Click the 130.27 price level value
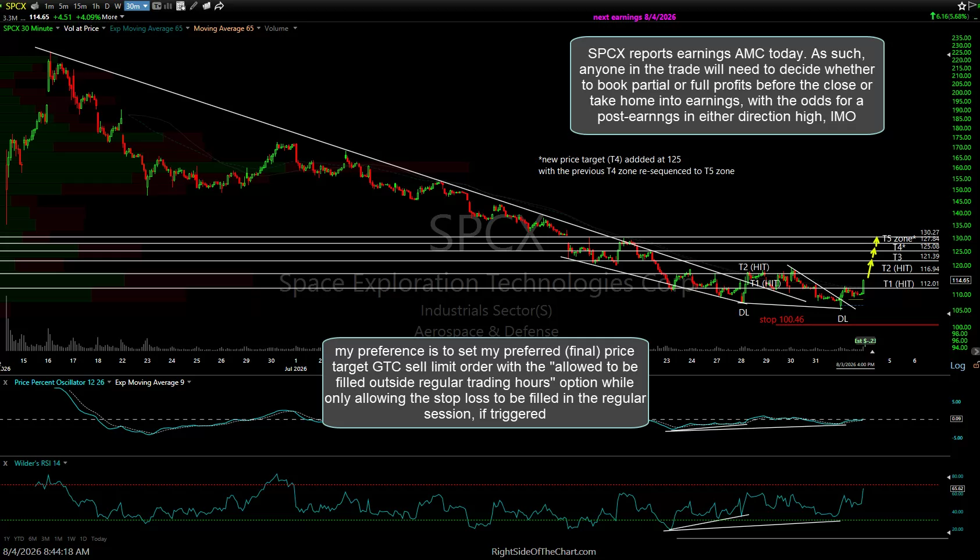 [x=929, y=232]
